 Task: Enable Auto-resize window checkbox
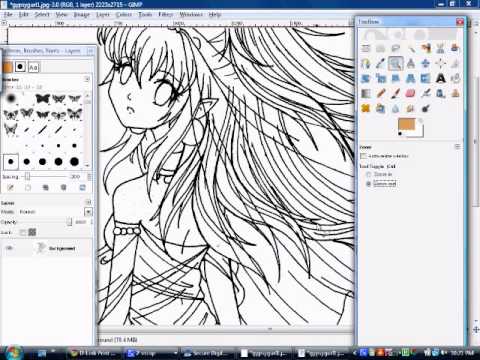point(363,156)
